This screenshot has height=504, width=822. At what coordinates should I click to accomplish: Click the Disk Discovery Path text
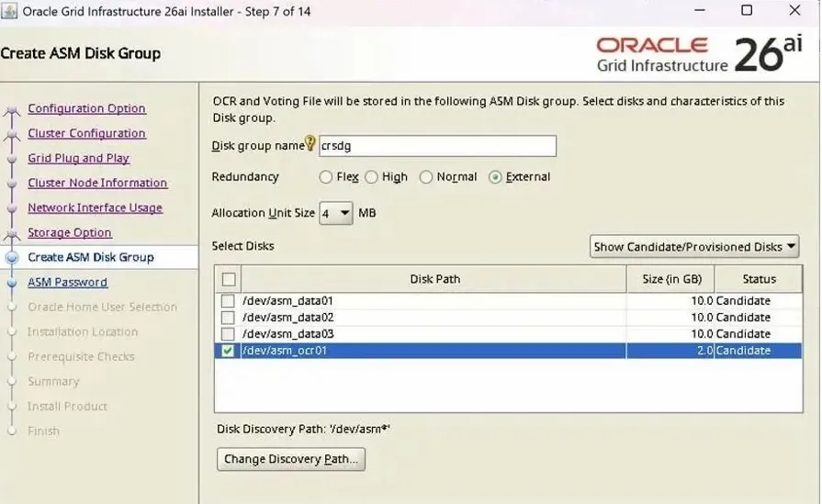click(303, 429)
